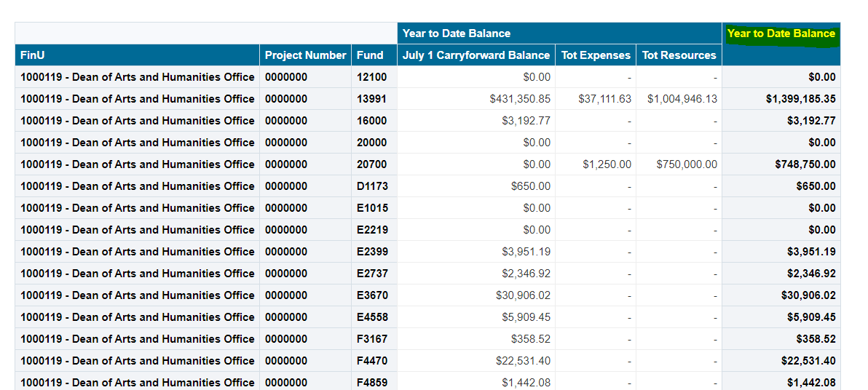Click the Tot Expenses column header

tap(596, 55)
